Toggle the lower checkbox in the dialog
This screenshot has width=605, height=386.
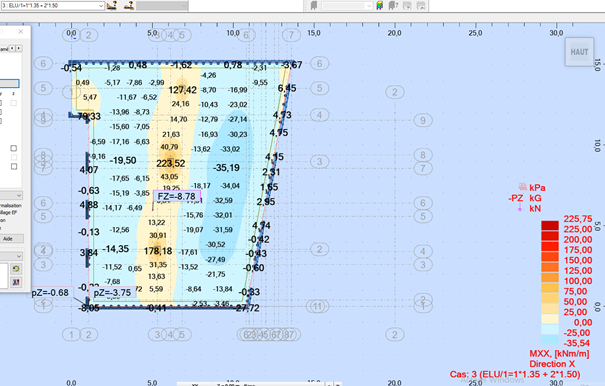(14, 166)
